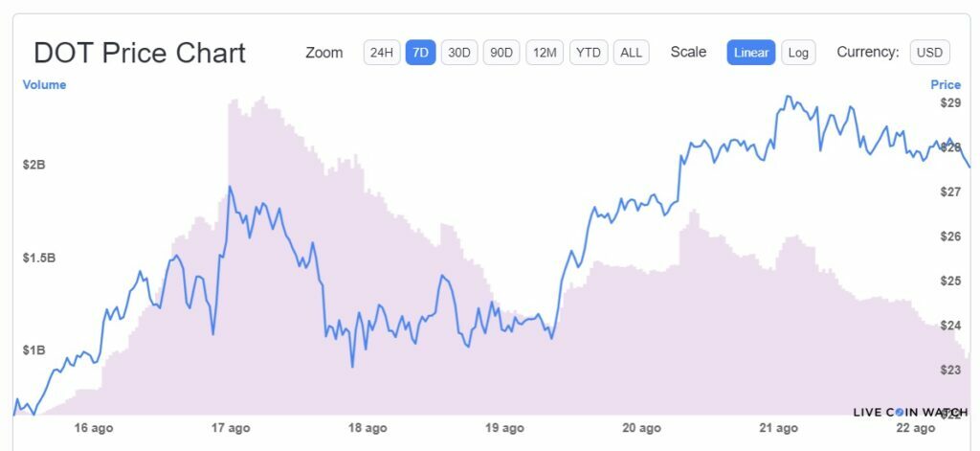Set zoom range to 30D
Screen dimensions: 980x451
pos(459,53)
